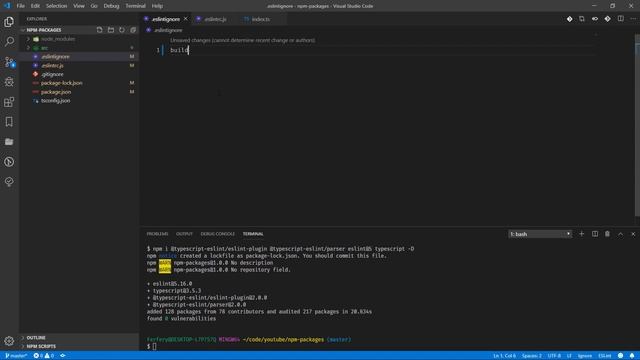640x360 pixels.
Task: Collapse the NPM-PACKAGES section
Action: 44,30
